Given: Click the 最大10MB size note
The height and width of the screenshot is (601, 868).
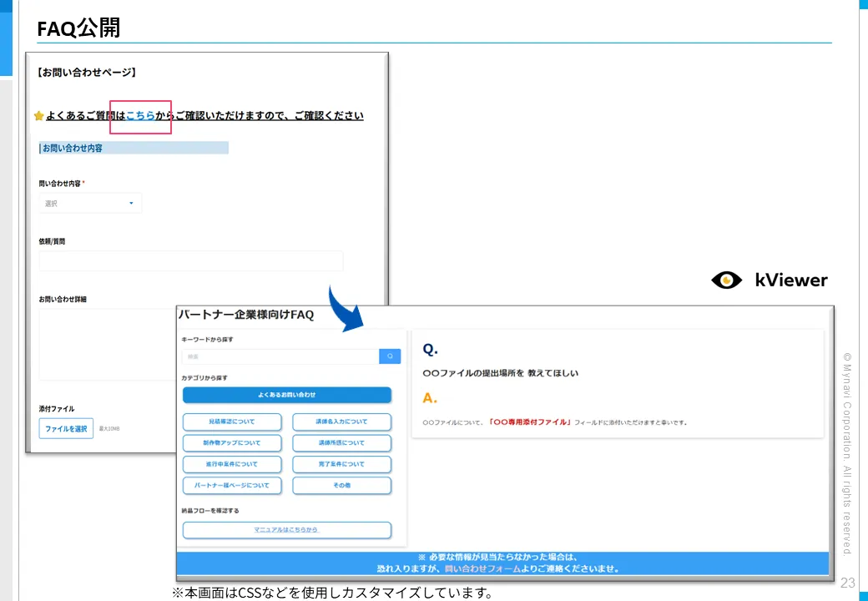Looking at the screenshot, I should pos(109,429).
